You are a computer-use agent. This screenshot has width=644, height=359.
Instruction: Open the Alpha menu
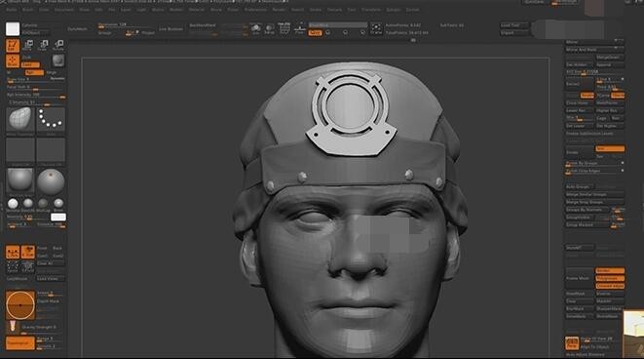point(12,10)
